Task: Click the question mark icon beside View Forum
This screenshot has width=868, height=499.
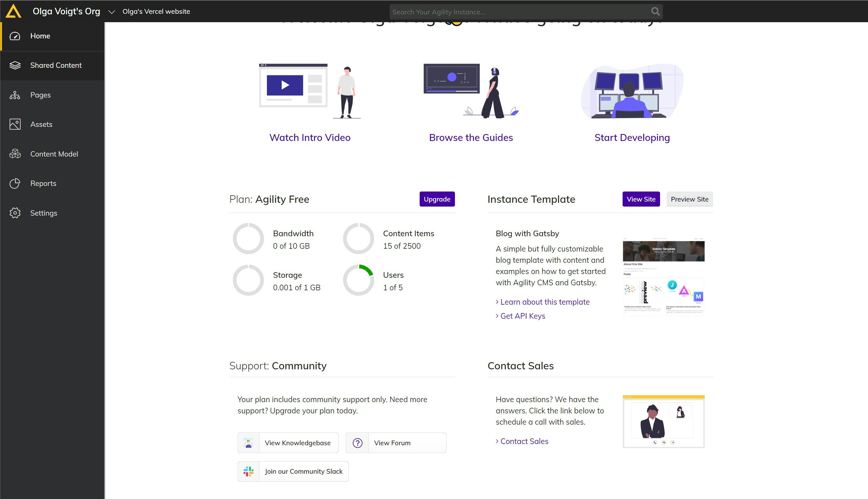Action: tap(357, 442)
